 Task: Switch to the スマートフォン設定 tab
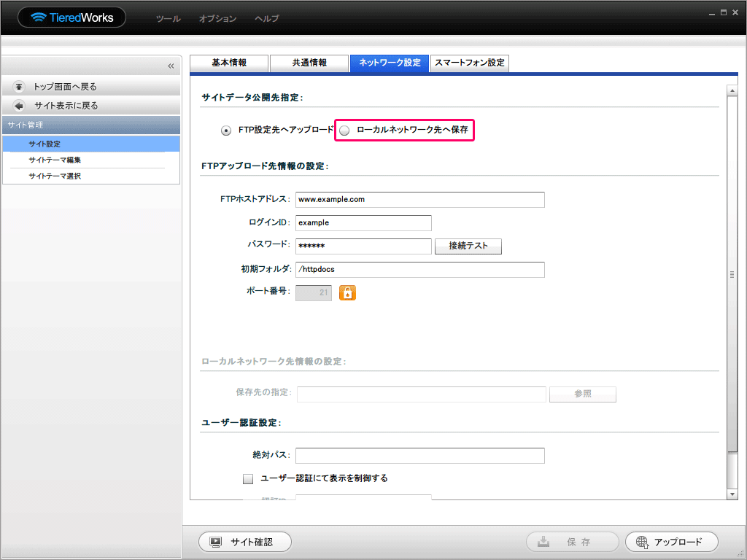(469, 63)
